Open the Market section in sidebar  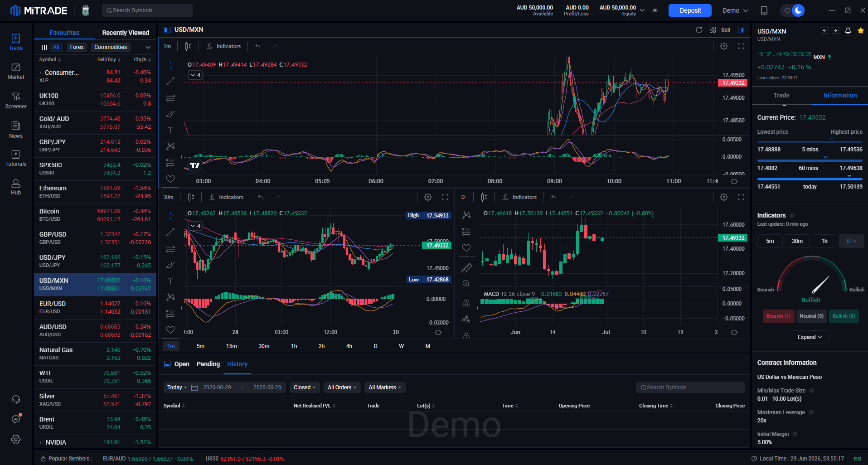(x=16, y=72)
